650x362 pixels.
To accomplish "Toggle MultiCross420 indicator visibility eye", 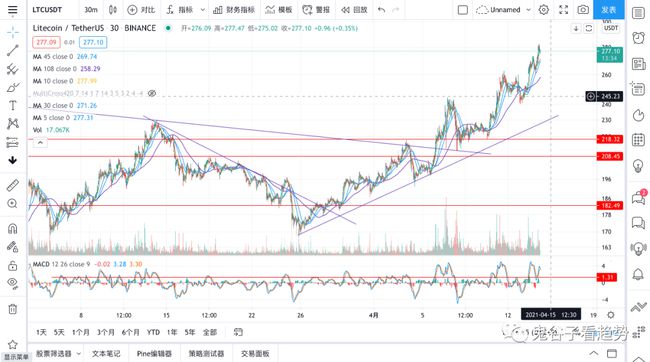I will [x=152, y=93].
